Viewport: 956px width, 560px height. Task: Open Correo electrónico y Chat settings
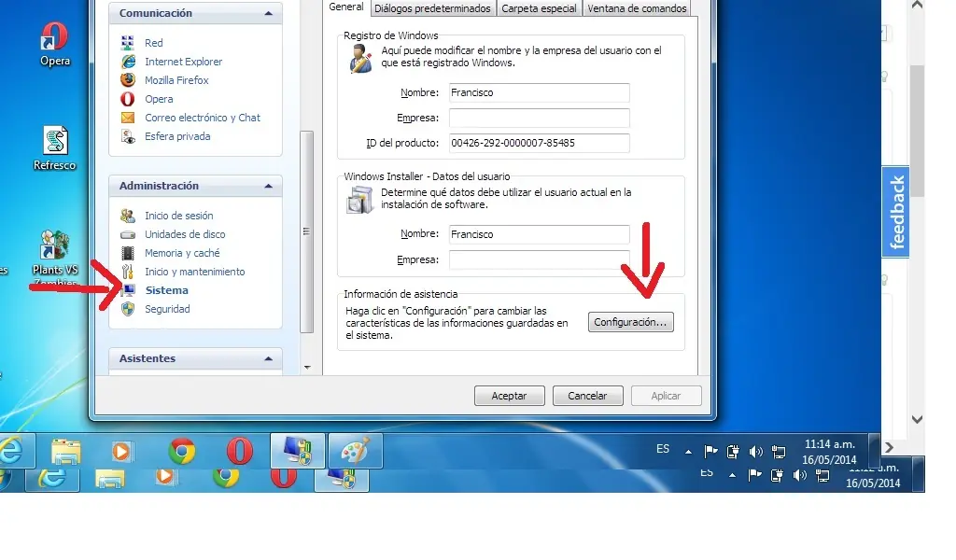click(202, 118)
